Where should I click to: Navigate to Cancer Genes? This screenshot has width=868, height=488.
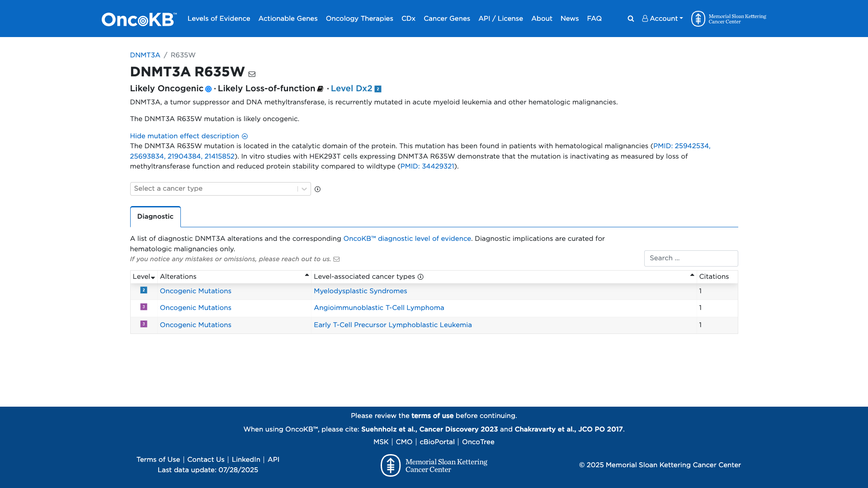[447, 19]
